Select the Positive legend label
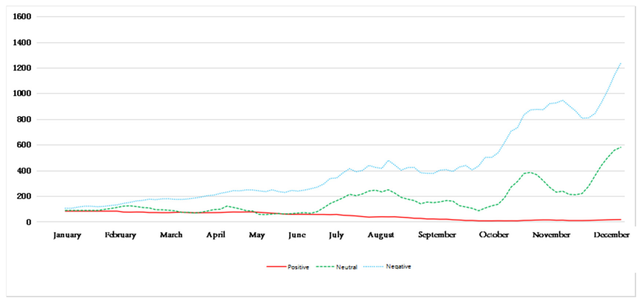 tap(298, 267)
